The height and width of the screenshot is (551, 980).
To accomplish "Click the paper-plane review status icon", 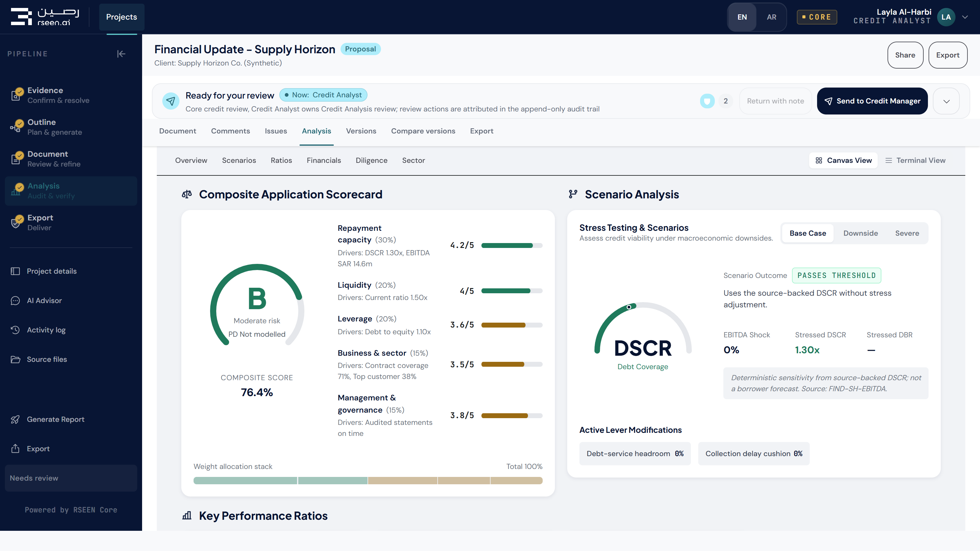I will [171, 101].
